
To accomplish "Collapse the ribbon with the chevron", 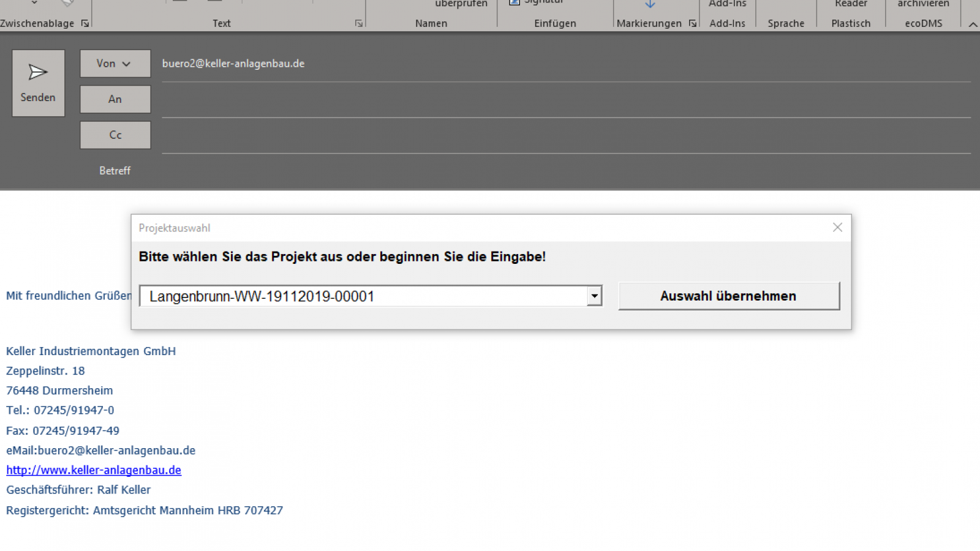I will coord(973,24).
